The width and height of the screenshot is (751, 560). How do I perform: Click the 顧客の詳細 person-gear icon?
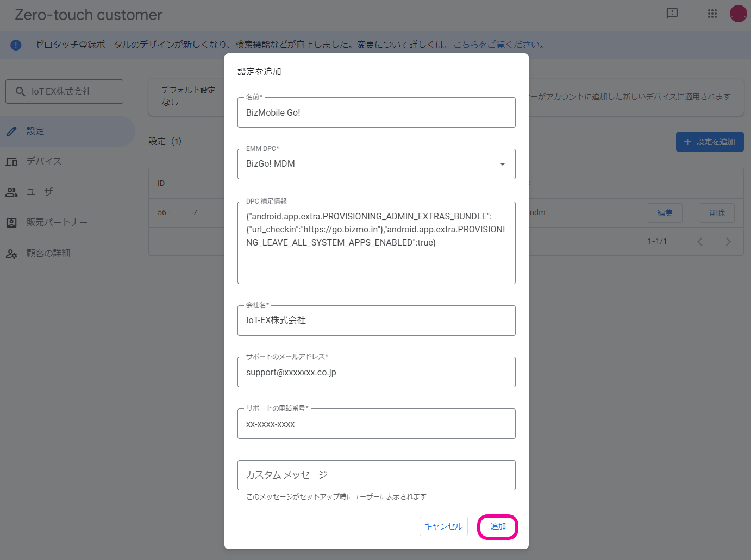(11, 254)
